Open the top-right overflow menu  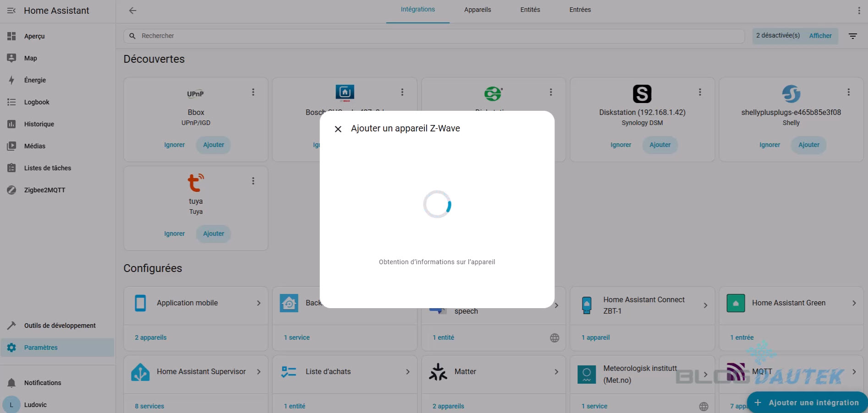coord(859,11)
